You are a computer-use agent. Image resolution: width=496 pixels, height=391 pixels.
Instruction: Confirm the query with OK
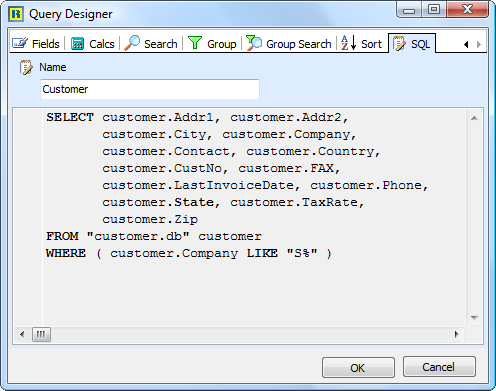[358, 368]
